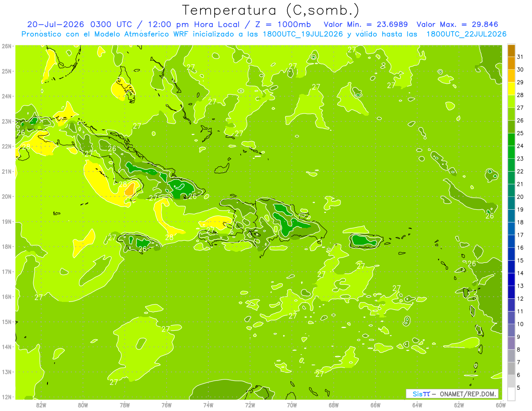Click the 70W longitude axis label

[x=292, y=405]
